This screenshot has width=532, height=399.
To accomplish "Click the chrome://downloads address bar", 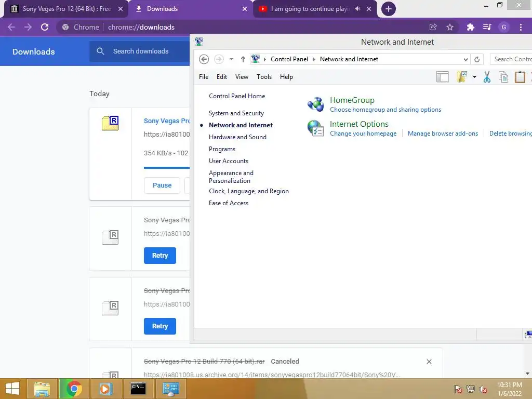I will tap(141, 27).
